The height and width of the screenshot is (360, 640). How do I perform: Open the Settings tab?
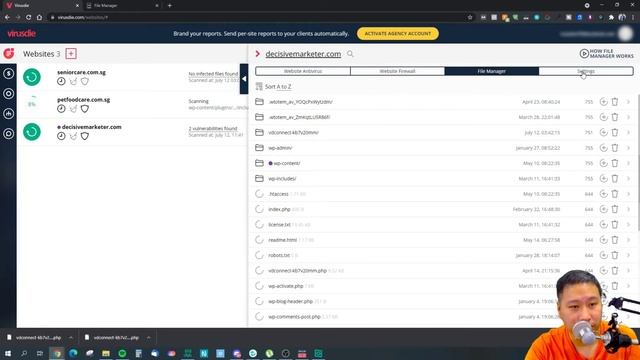[586, 71]
